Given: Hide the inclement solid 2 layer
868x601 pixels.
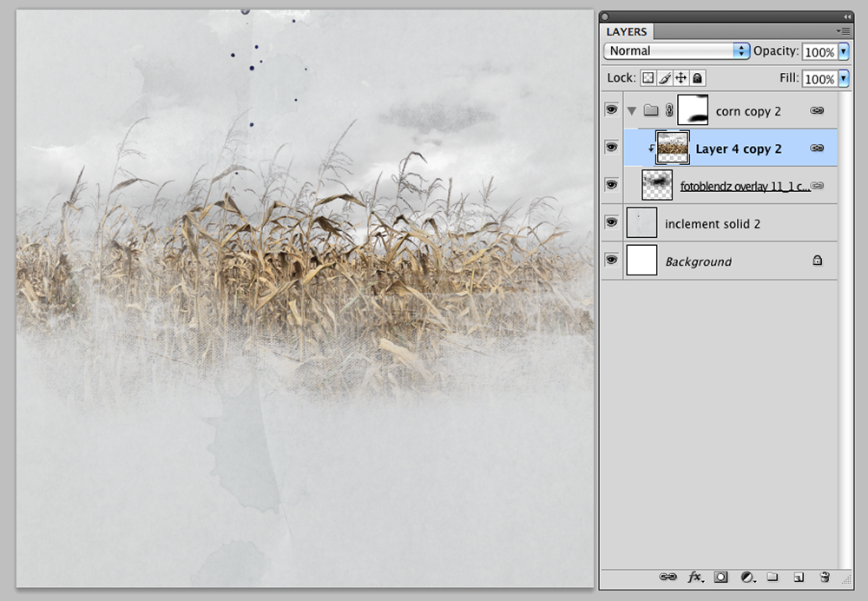Looking at the screenshot, I should pyautogui.click(x=611, y=222).
